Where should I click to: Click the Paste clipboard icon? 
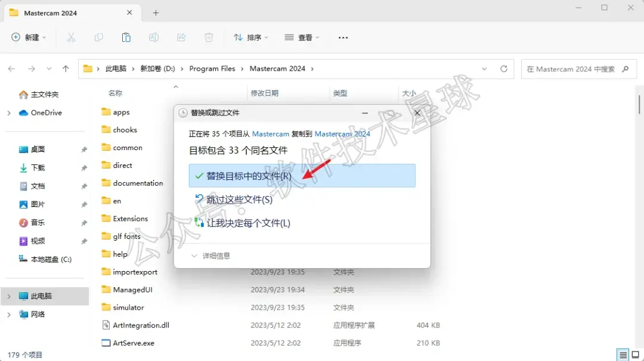pos(126,38)
